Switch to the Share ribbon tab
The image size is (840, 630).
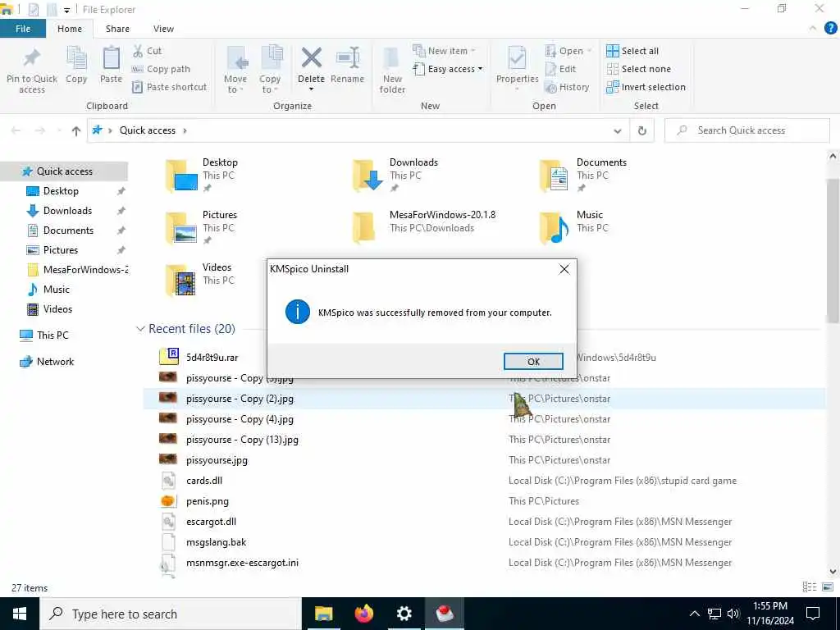pos(117,29)
